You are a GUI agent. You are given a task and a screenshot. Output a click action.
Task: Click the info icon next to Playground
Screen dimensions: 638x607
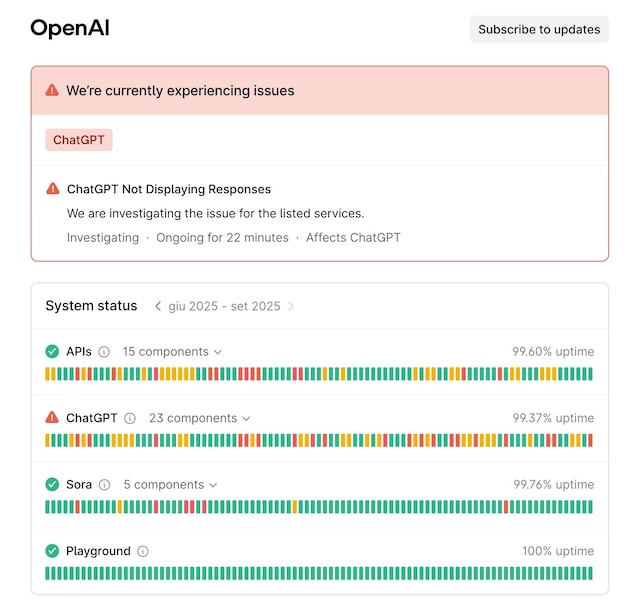coord(143,551)
